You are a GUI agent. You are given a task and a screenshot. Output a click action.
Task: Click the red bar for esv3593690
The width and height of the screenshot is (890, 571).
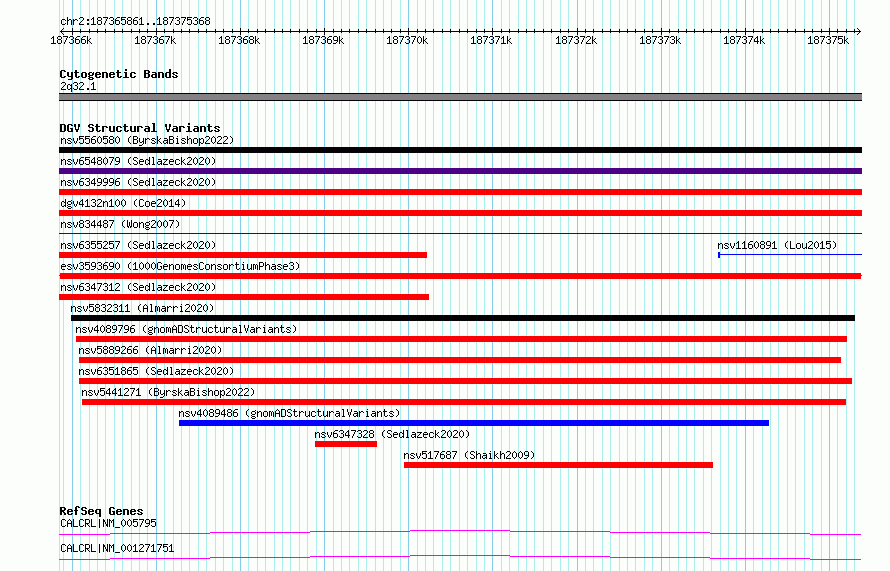(x=460, y=276)
